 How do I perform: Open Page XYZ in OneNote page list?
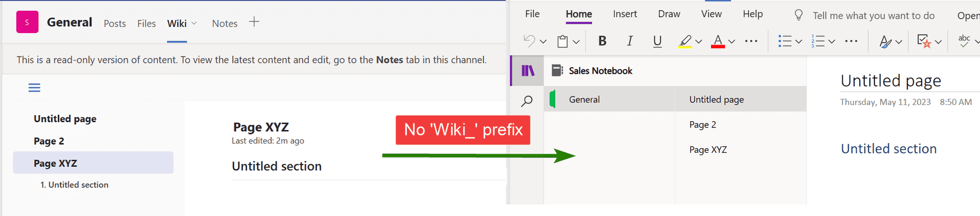(x=708, y=150)
